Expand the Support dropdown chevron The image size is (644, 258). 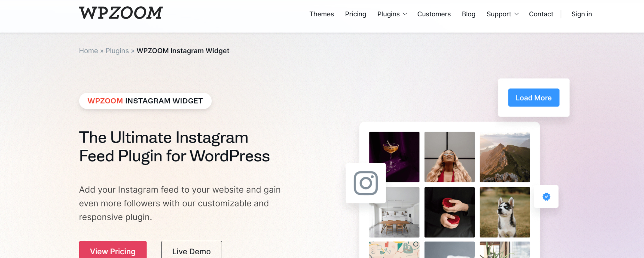pos(516,14)
